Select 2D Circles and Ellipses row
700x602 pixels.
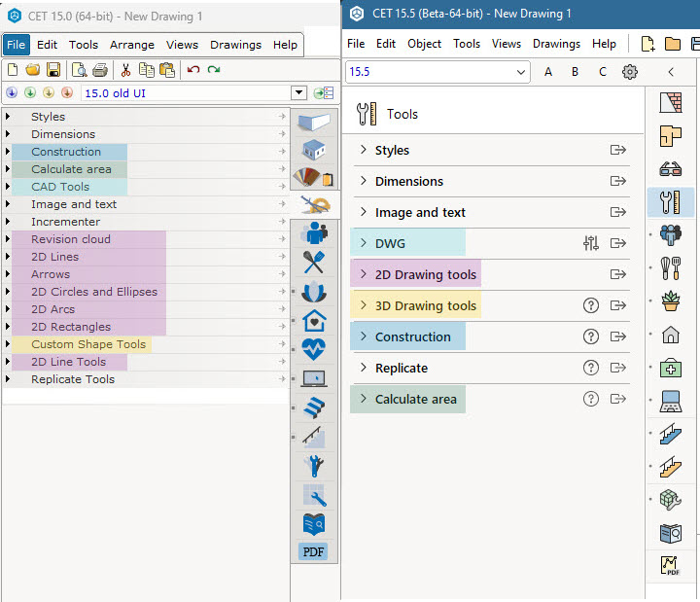pos(146,292)
